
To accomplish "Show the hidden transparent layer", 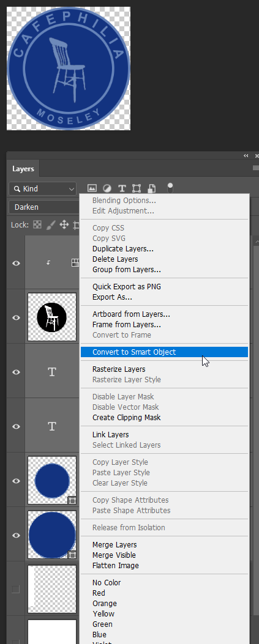I will (x=16, y=590).
